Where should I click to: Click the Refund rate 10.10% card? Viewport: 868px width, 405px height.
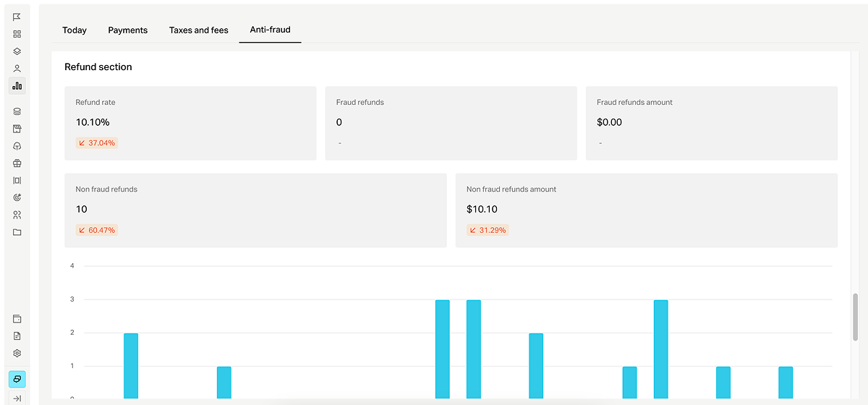click(x=190, y=123)
